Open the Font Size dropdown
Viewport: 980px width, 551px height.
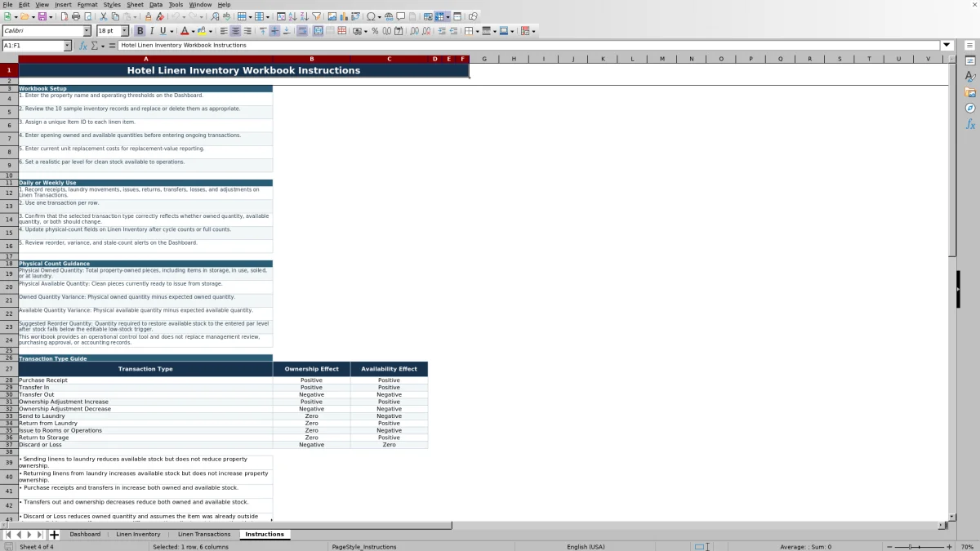124,31
